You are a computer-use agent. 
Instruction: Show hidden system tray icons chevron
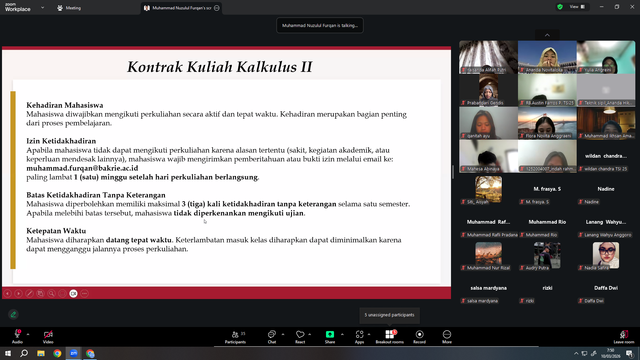point(576,353)
